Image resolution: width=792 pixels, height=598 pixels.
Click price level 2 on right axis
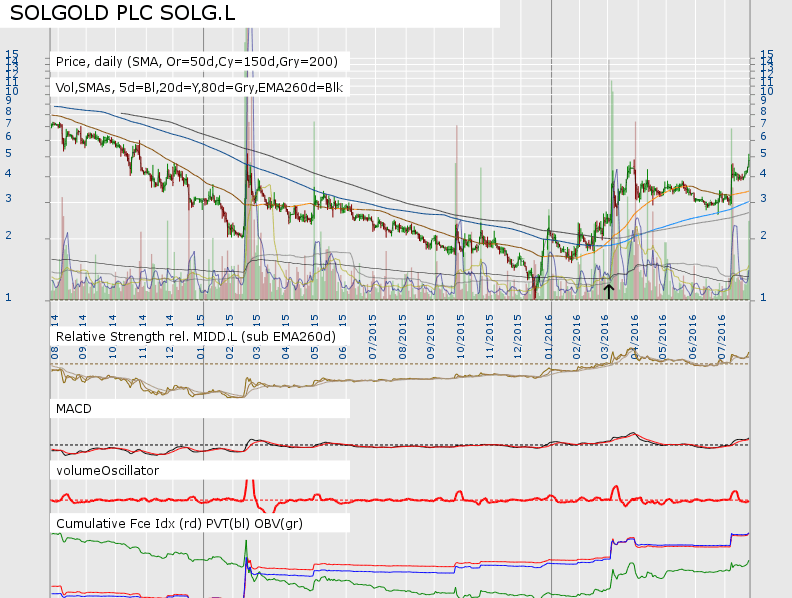(763, 235)
